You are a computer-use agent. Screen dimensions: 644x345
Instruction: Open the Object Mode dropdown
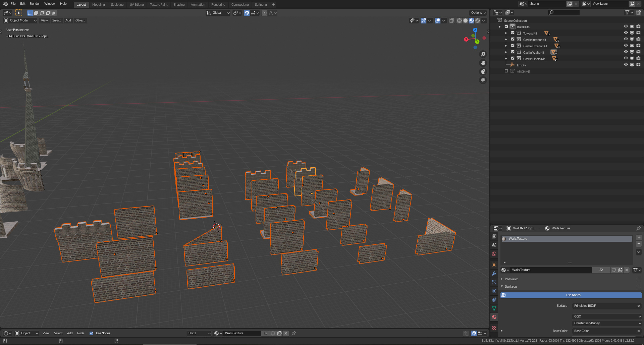click(x=20, y=20)
